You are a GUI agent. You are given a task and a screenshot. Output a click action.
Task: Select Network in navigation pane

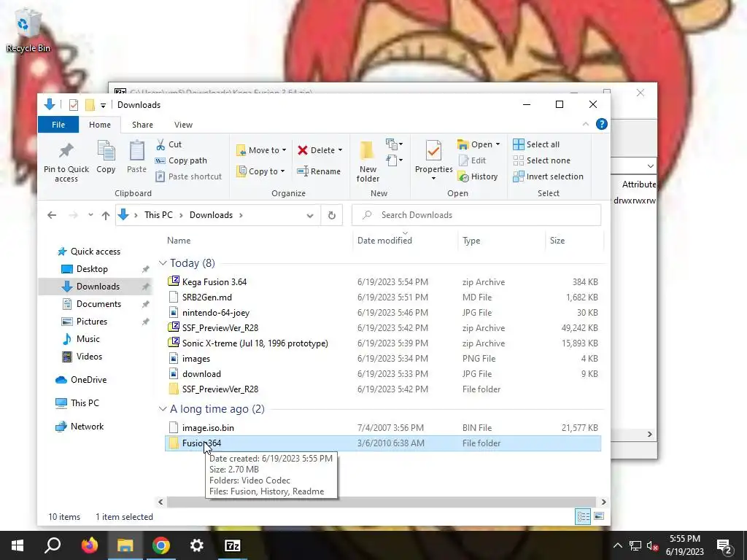(88, 427)
